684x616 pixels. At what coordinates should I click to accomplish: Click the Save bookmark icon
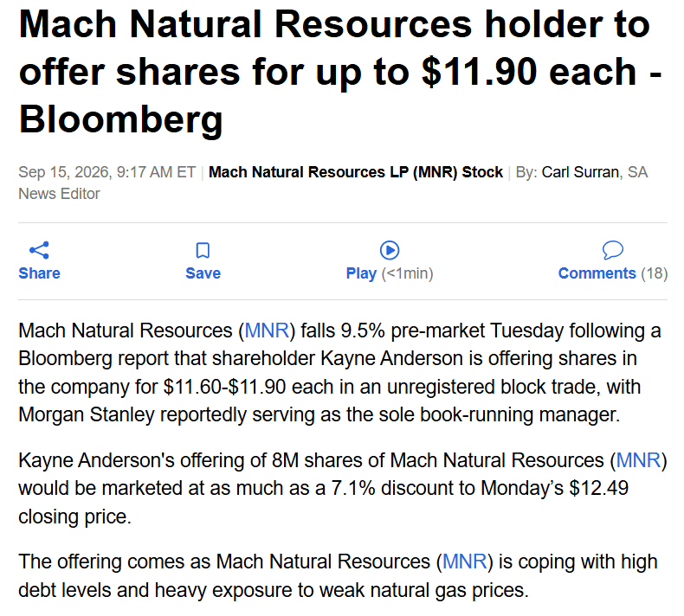tap(203, 250)
